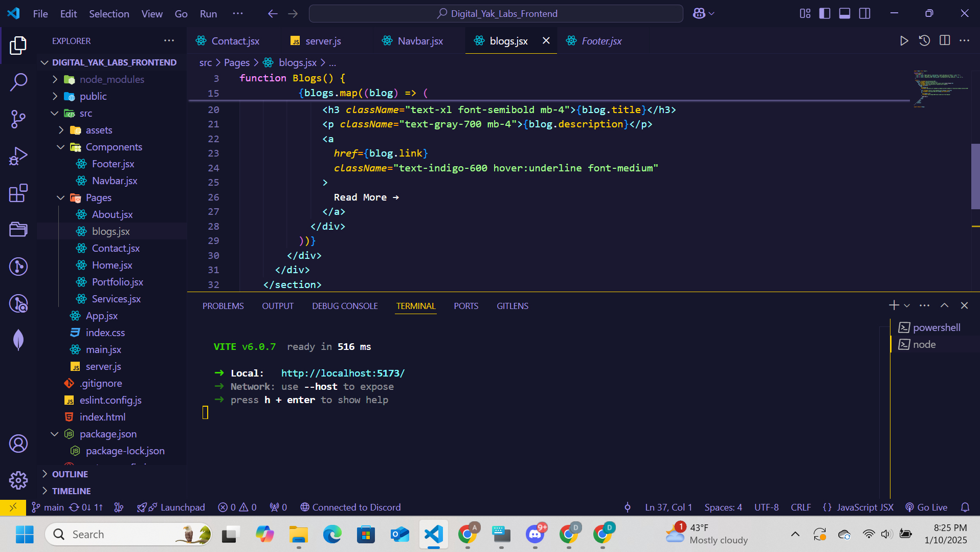
Task: Toggle Panel visibility from title bar
Action: coord(844,14)
